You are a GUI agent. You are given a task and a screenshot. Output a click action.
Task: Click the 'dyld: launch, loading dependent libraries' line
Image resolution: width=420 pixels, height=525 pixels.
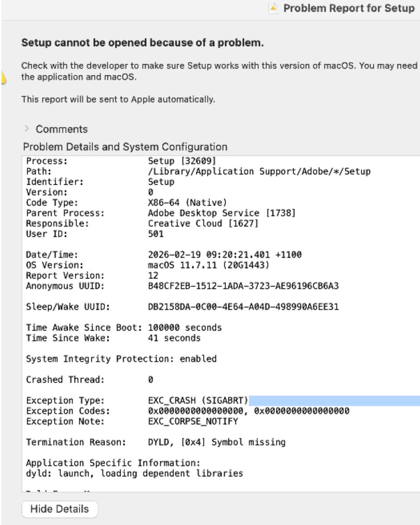(x=134, y=474)
